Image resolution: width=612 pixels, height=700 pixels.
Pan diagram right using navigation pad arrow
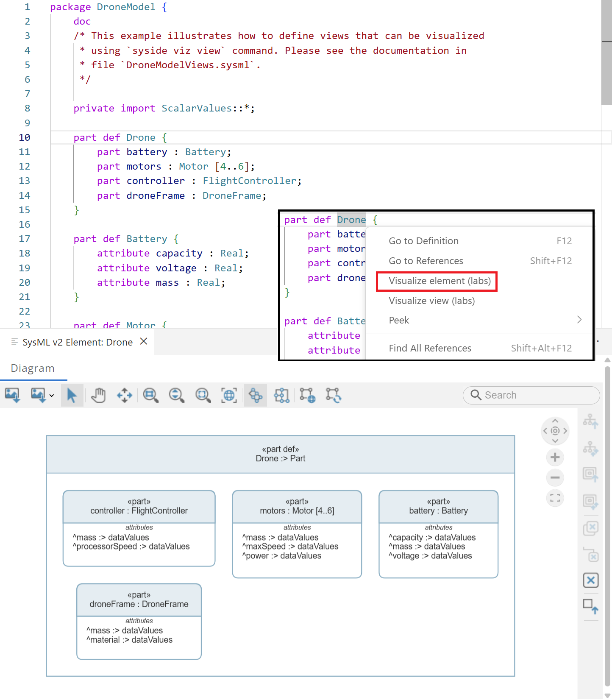[x=565, y=431]
